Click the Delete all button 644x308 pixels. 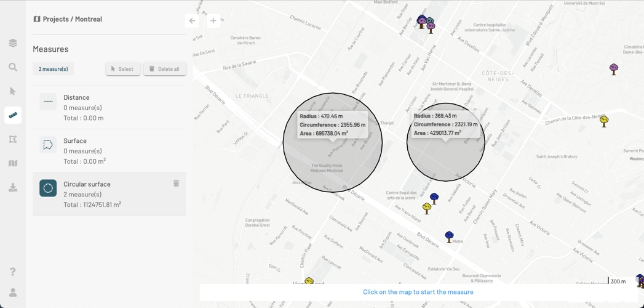click(x=165, y=69)
